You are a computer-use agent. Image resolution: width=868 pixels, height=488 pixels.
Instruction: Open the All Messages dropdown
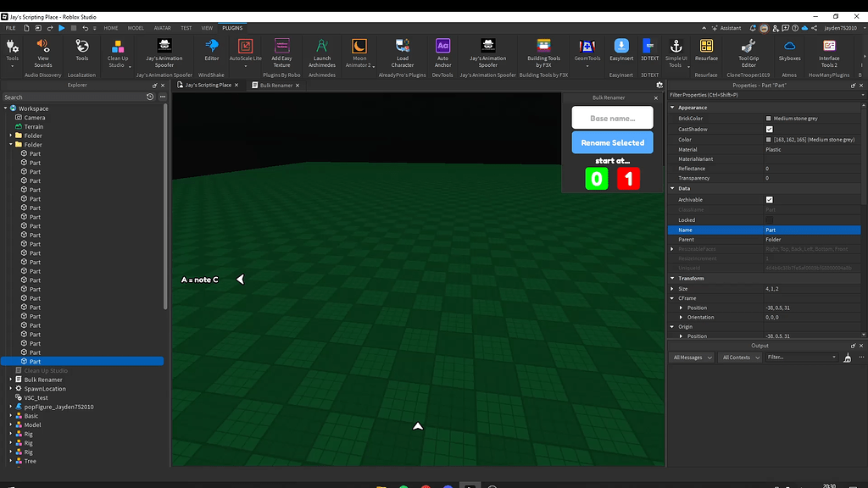(692, 358)
